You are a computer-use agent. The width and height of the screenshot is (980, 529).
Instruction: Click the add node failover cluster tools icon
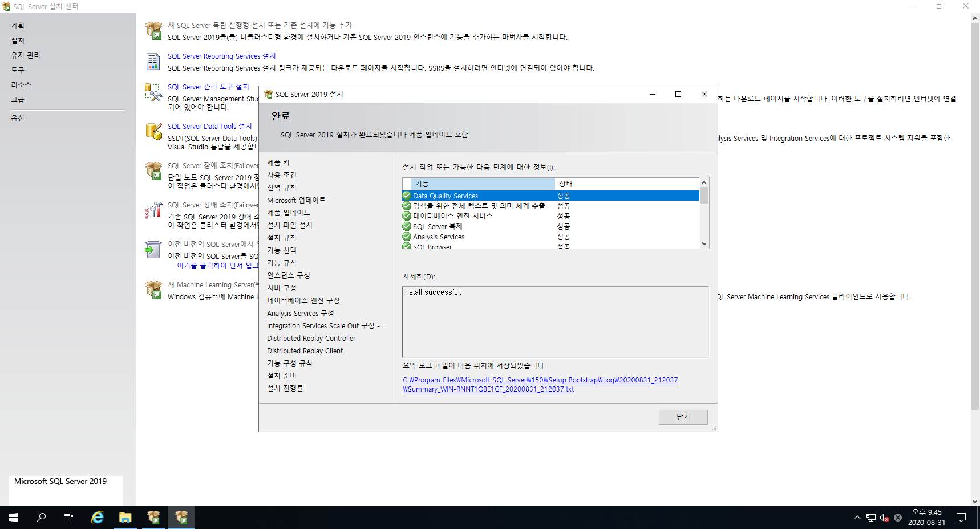153,210
